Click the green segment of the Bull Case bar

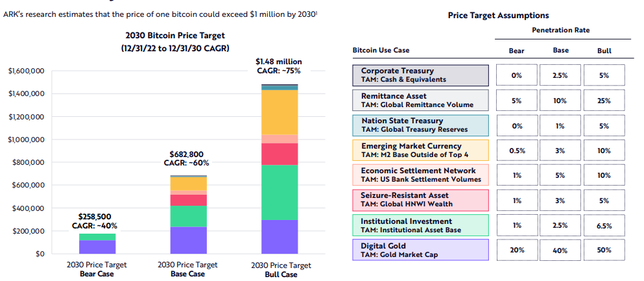click(280, 192)
